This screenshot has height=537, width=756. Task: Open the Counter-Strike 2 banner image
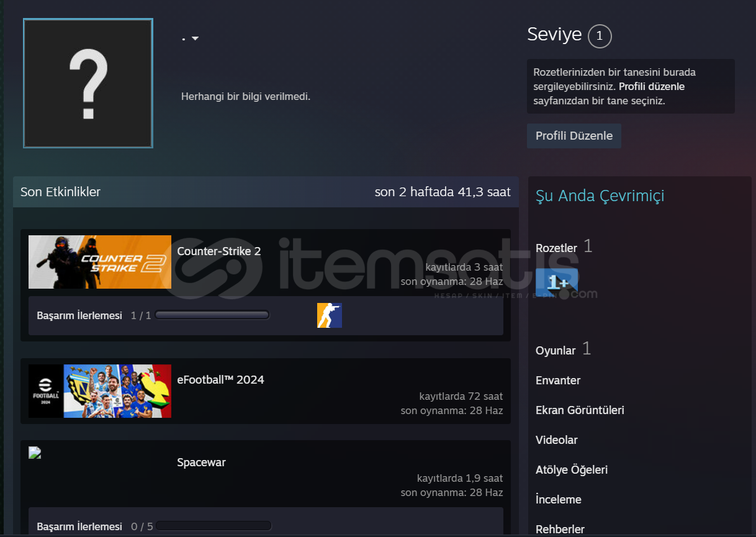tap(100, 262)
